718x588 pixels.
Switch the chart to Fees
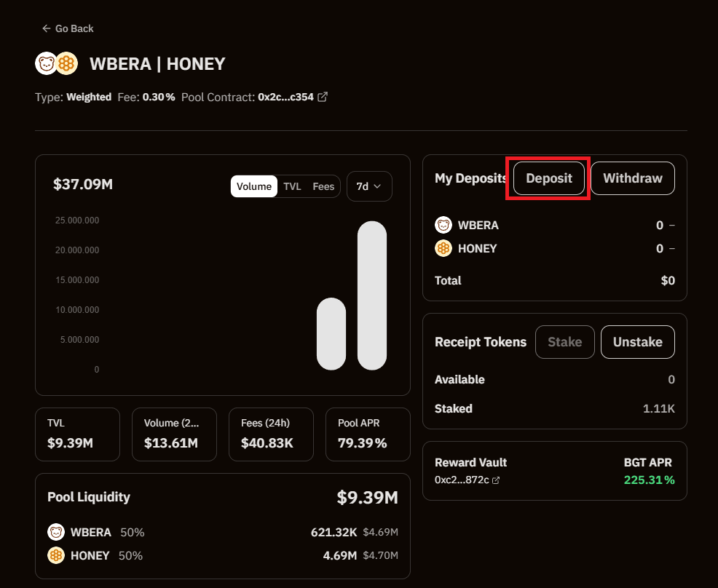pos(323,186)
